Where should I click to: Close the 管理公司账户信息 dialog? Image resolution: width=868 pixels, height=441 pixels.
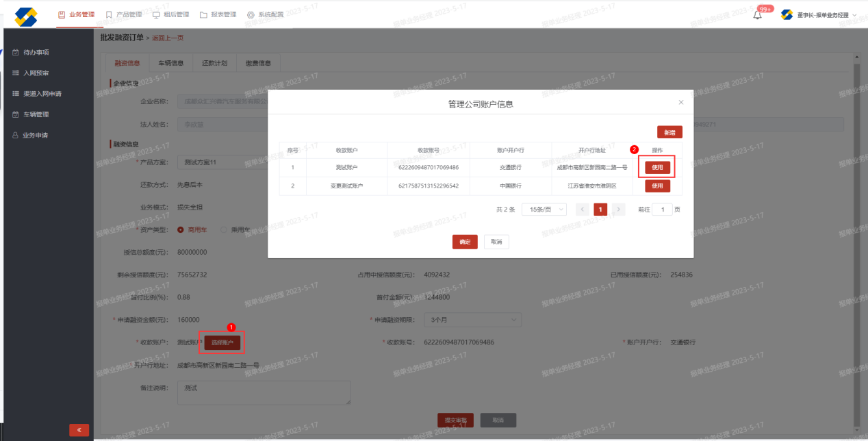click(x=680, y=102)
